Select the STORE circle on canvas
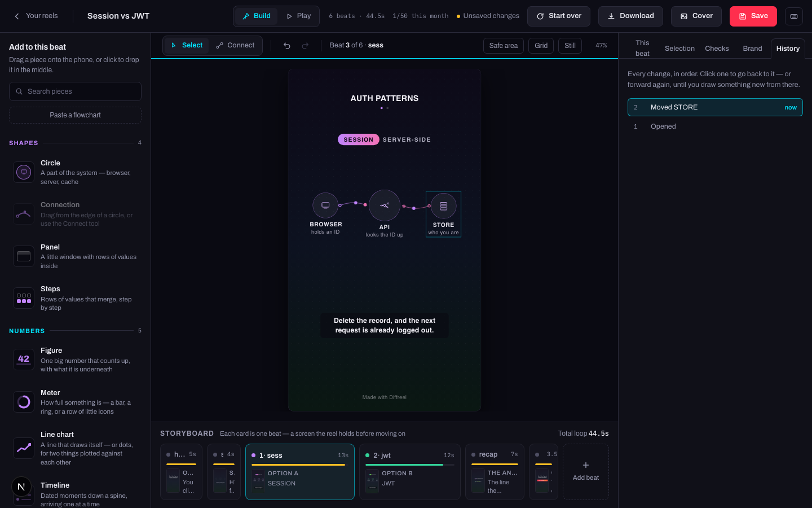The image size is (812, 508). click(444, 206)
